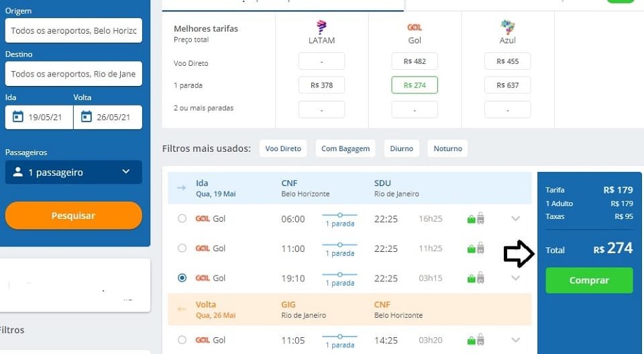The width and height of the screenshot is (644, 354).
Task: Click Gol logo on 19:10 flight row
Action: (x=203, y=278)
